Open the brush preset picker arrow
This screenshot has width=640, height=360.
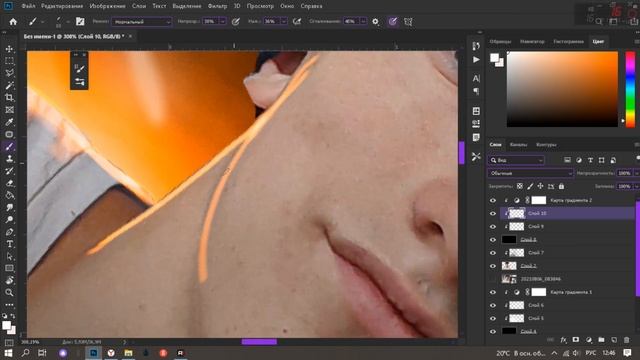pyautogui.click(x=68, y=22)
